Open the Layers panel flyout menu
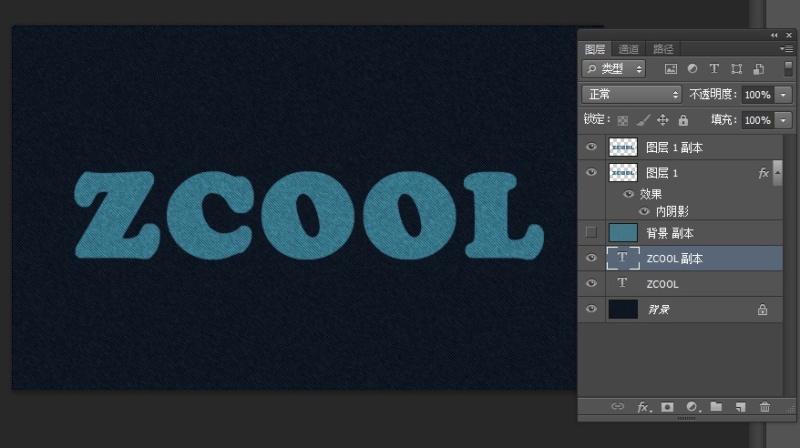 [x=786, y=48]
